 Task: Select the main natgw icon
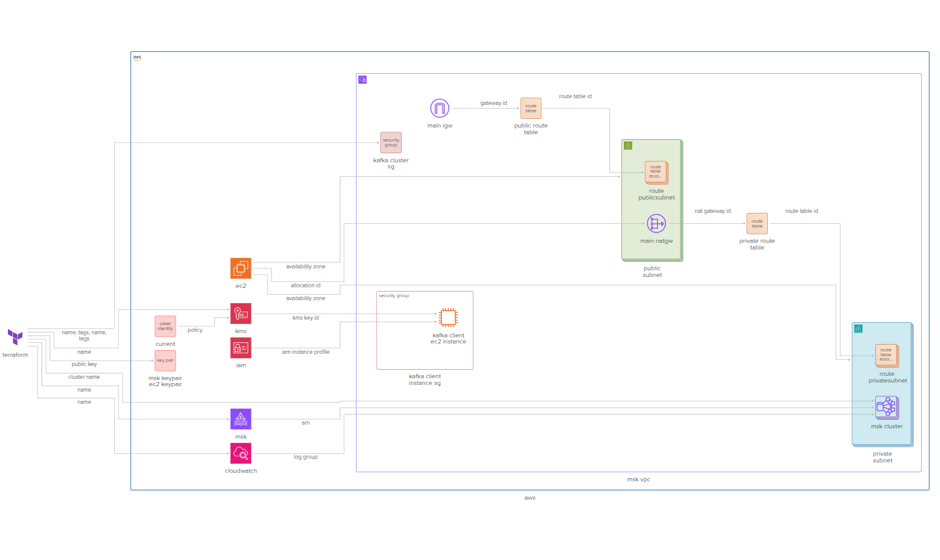[x=656, y=223]
